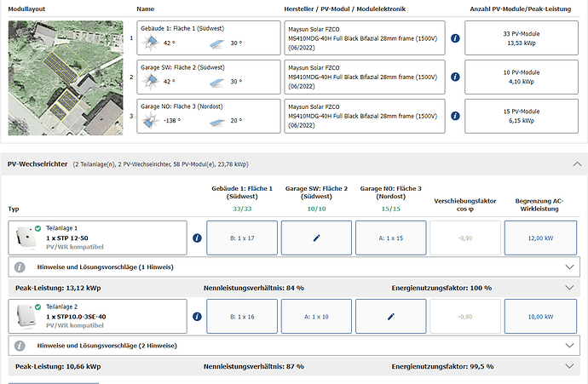Collapse the PV-Wechselrichter section
The height and width of the screenshot is (384, 588).
coord(577,164)
